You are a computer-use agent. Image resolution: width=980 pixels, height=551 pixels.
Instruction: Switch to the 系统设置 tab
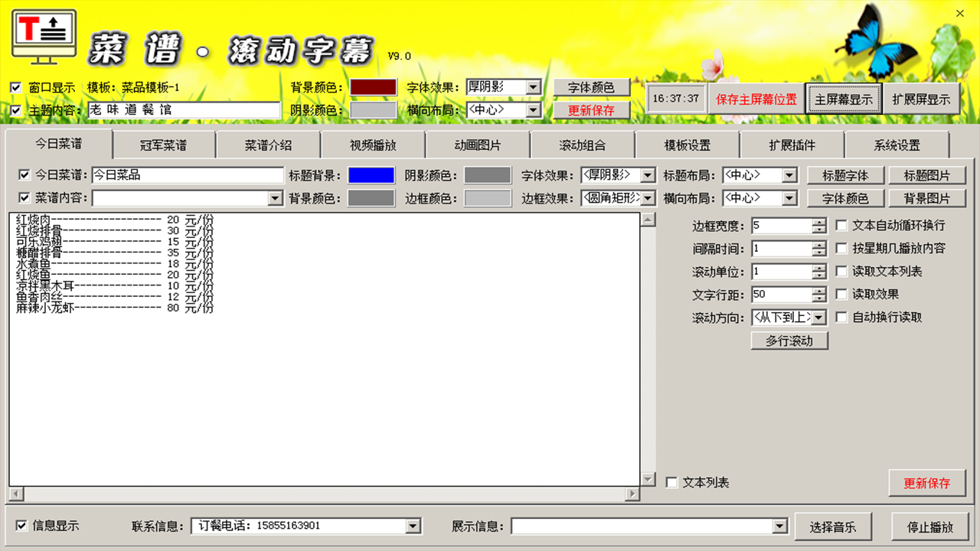click(897, 145)
